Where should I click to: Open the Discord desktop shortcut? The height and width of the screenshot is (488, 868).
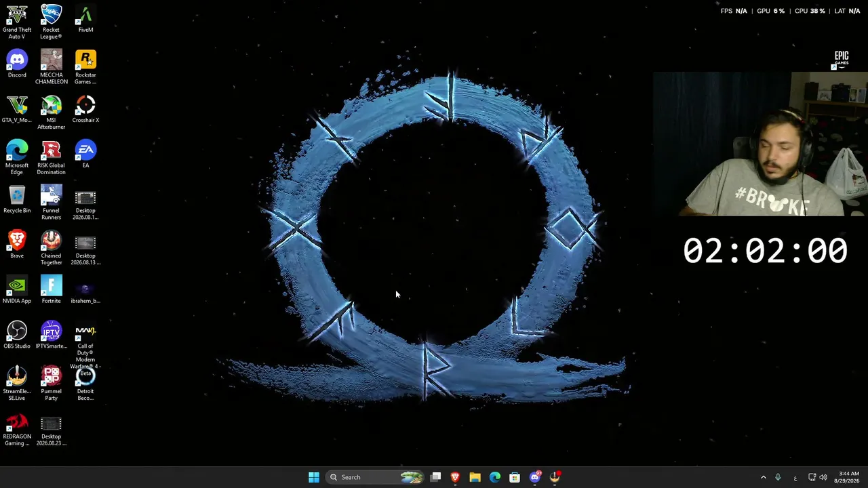17,64
